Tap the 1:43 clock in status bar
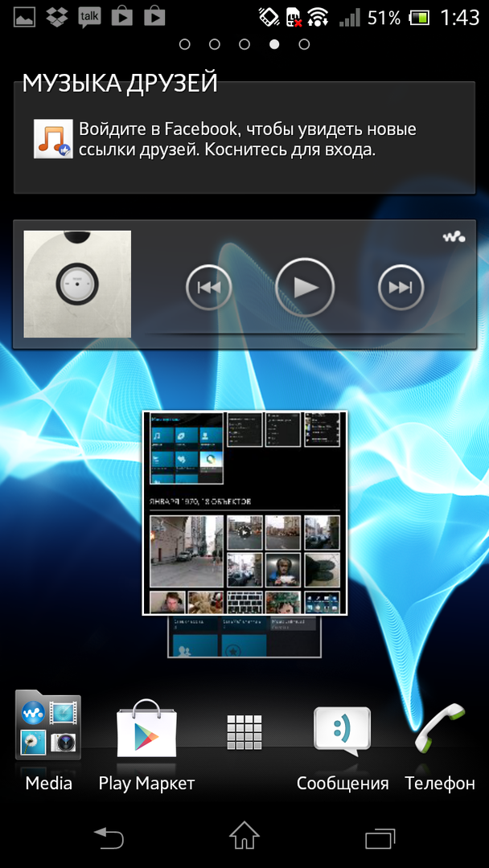Image resolution: width=489 pixels, height=868 pixels. 460,18
